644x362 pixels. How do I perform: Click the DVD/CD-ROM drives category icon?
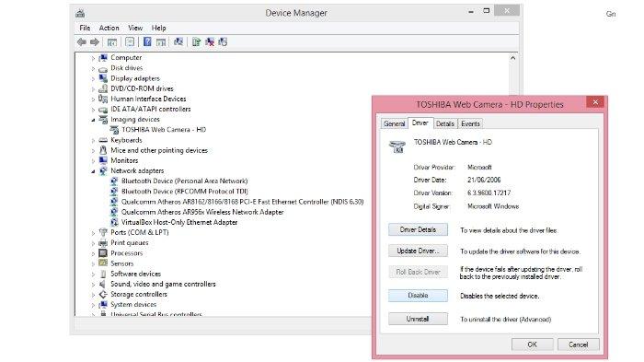103,88
